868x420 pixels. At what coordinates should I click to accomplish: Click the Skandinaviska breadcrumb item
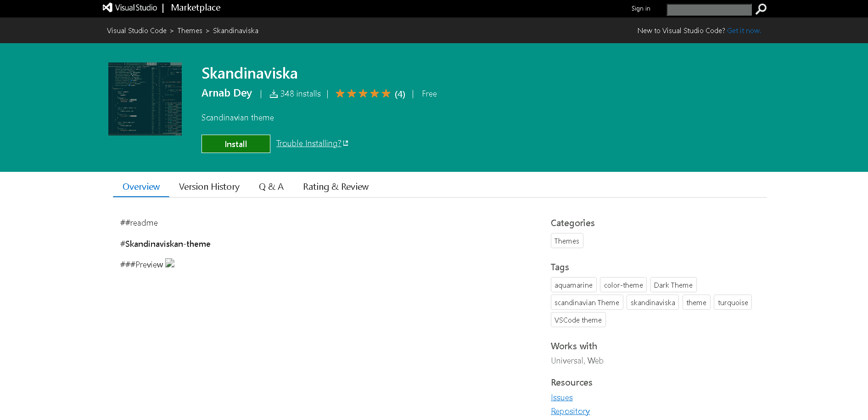235,31
